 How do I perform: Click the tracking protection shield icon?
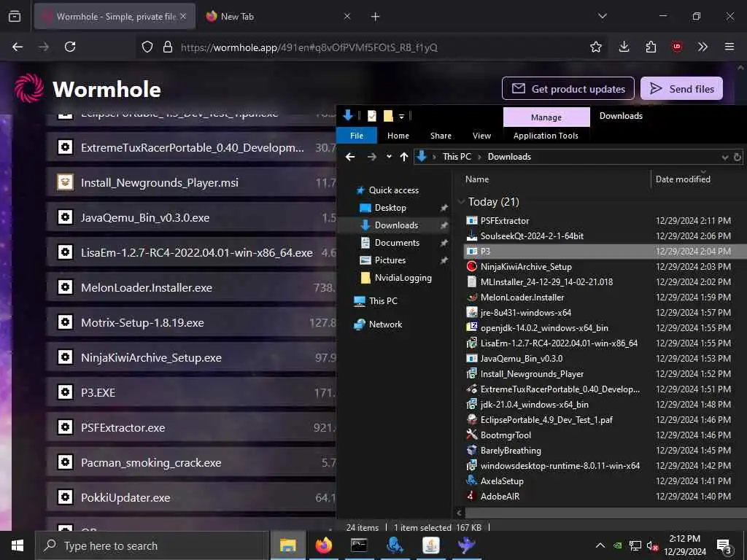(x=147, y=47)
